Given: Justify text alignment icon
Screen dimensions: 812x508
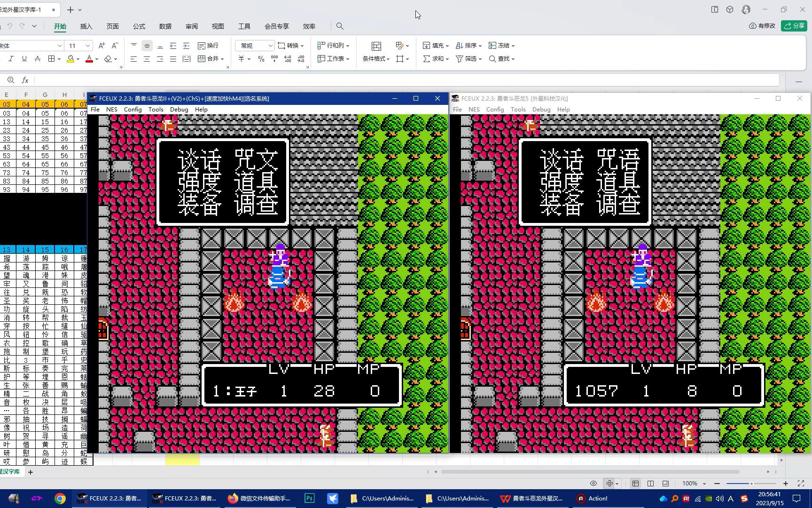Looking at the screenshot, I should (173, 59).
